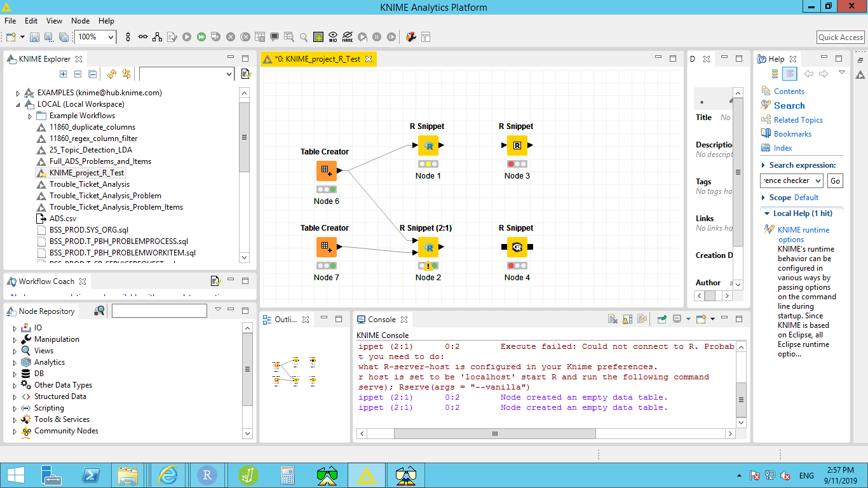The width and height of the screenshot is (868, 488).
Task: Open the Help menu in menu bar
Action: (107, 21)
